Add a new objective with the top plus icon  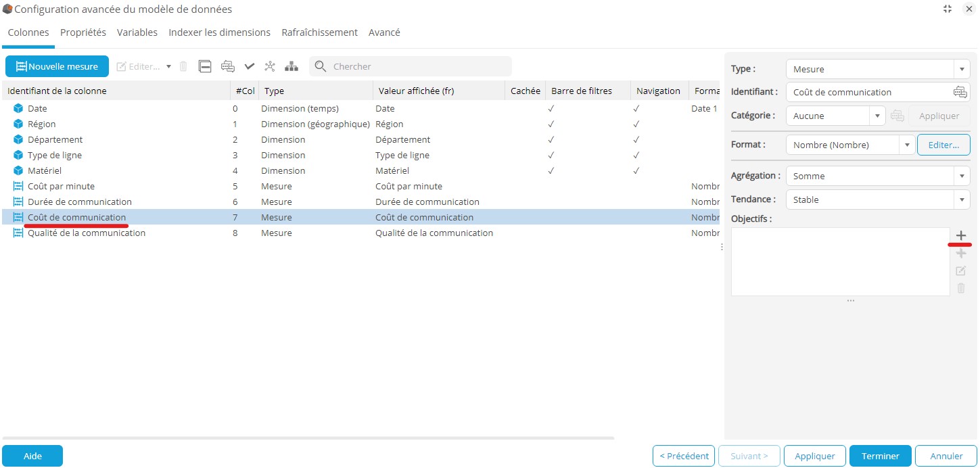(960, 235)
